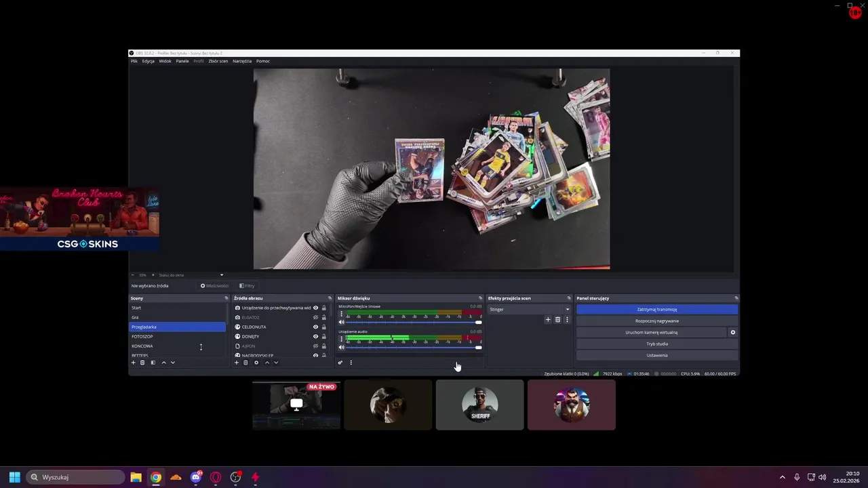Open scene filters icon in Sceny toolbar

(153, 363)
